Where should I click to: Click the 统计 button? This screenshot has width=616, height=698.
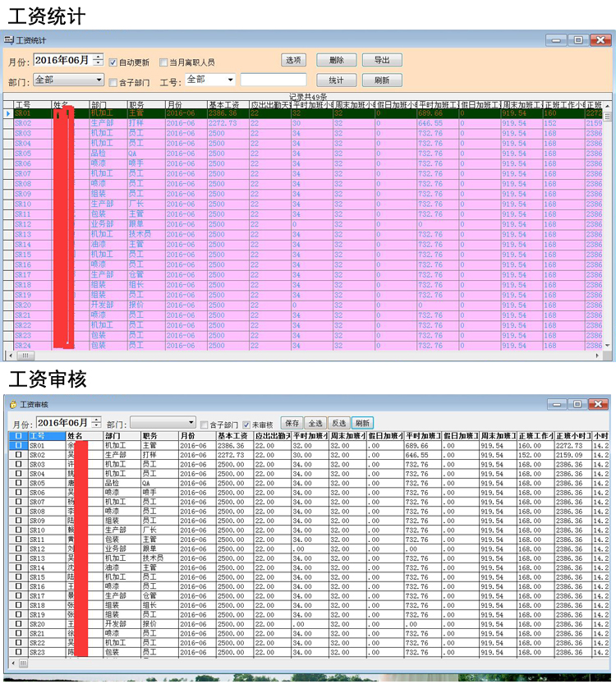tap(337, 80)
